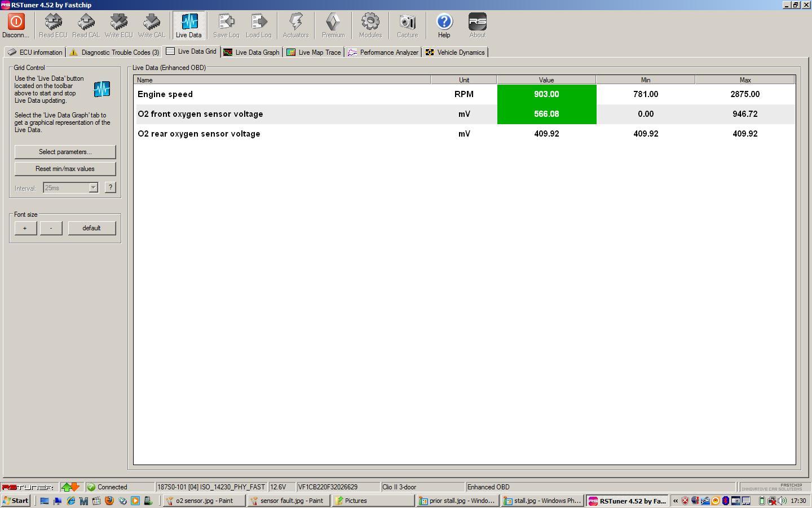The image size is (812, 508).
Task: Open the Diagnostic Trouble Codes (3) tab
Action: click(x=114, y=52)
